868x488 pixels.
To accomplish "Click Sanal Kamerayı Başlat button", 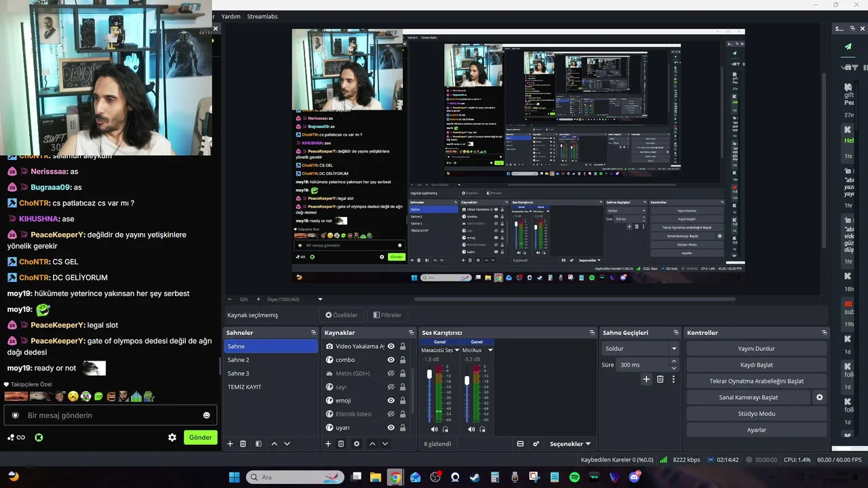I will click(749, 397).
